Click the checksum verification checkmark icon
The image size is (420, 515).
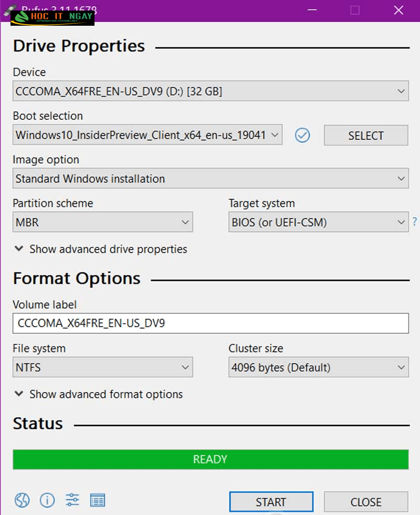(302, 135)
